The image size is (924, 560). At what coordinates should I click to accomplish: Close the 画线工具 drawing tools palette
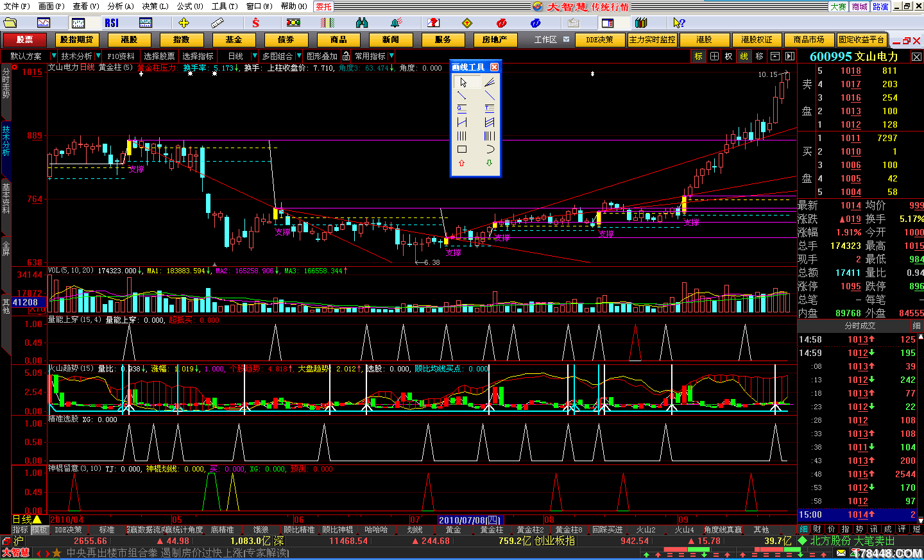[x=494, y=67]
